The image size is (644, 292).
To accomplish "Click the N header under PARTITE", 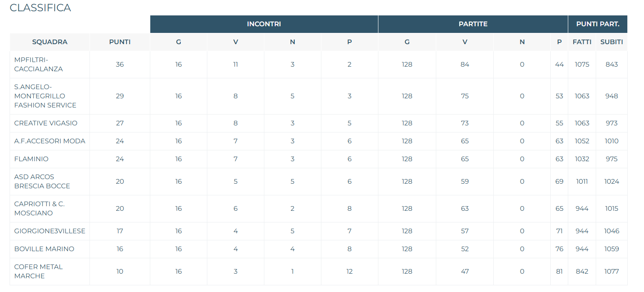I will (x=522, y=42).
